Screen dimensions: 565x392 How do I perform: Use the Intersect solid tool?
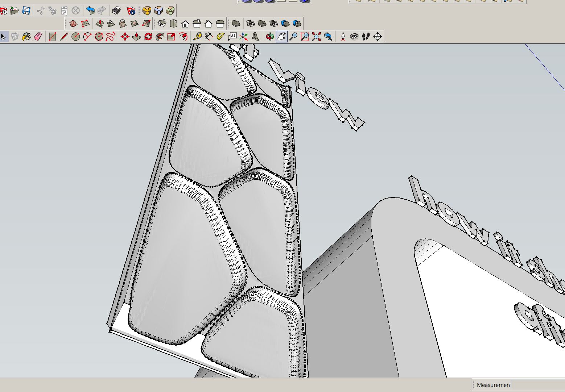[251, 24]
